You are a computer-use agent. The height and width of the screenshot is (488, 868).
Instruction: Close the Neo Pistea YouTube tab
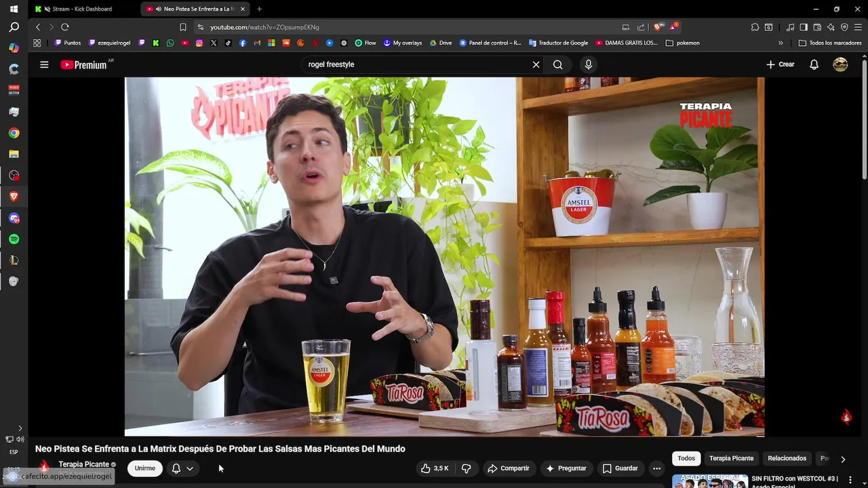[x=243, y=9]
